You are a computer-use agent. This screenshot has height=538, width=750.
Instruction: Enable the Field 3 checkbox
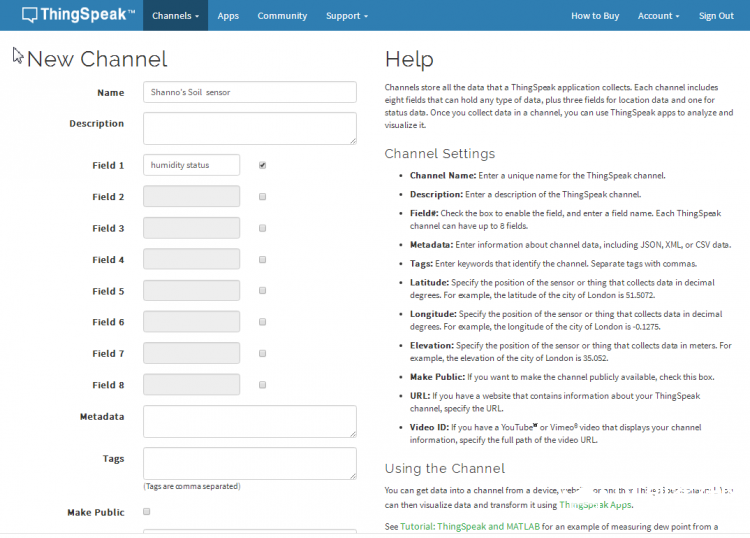click(263, 228)
